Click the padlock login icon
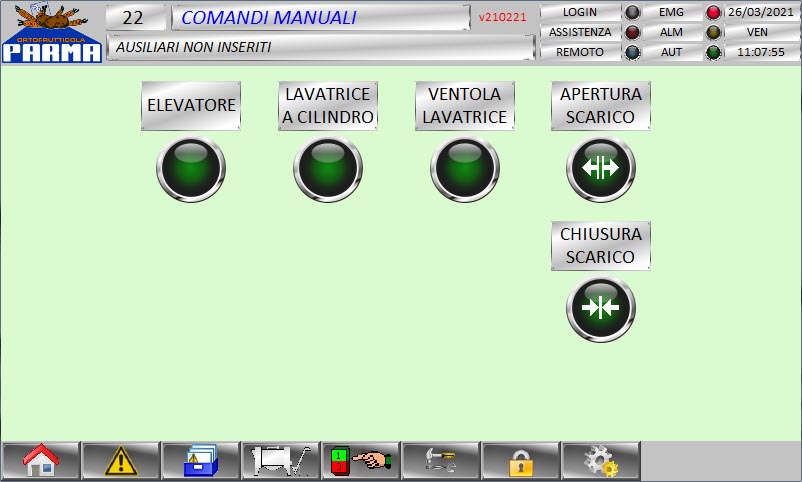This screenshot has width=802, height=482. pyautogui.click(x=520, y=461)
